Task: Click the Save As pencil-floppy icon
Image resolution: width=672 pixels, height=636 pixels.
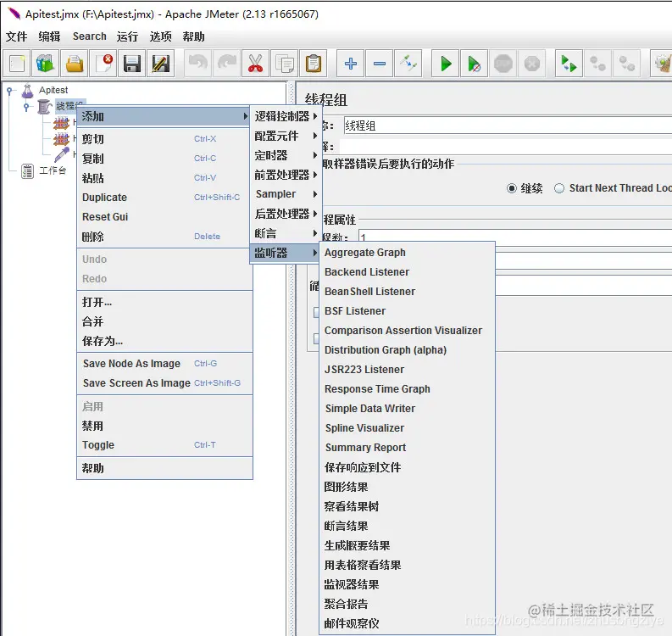Action: click(161, 64)
